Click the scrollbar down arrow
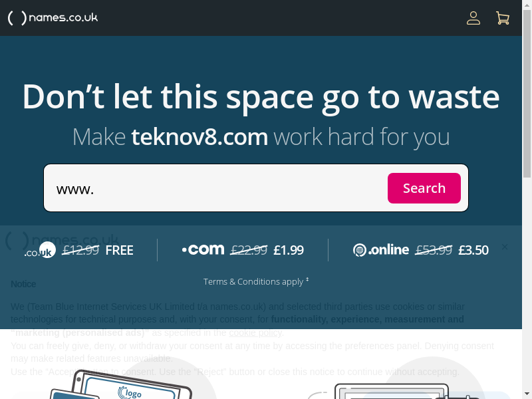532x399 pixels. 527,394
